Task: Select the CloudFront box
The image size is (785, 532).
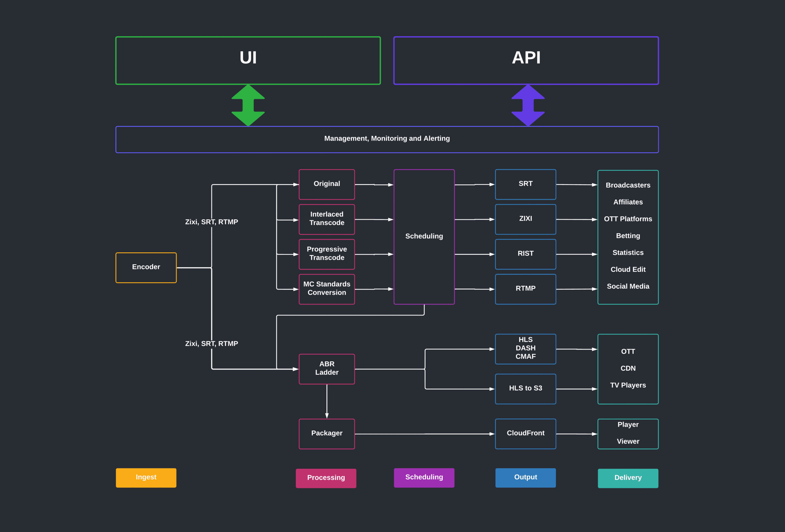Action: pos(526,434)
